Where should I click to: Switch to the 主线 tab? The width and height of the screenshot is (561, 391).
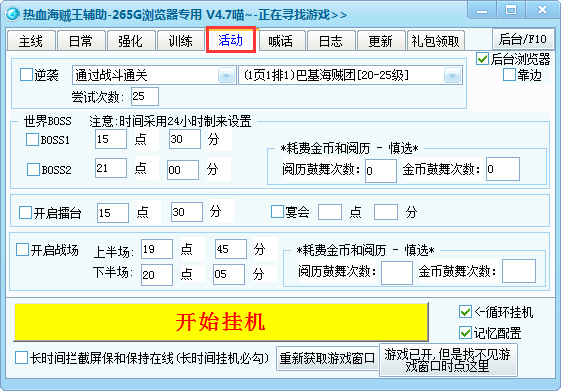pos(31,41)
